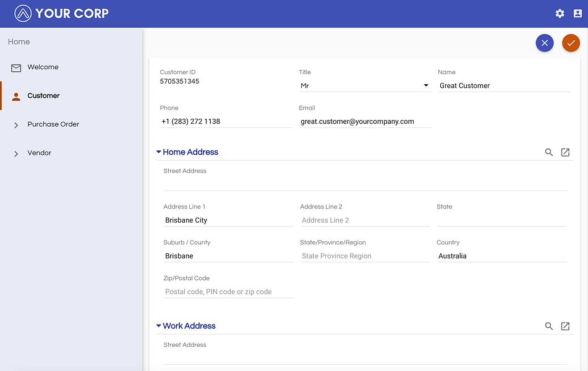Screen dimensions: 588x371
Task: Cancel editing with the blue X button
Action: pyautogui.click(x=545, y=43)
